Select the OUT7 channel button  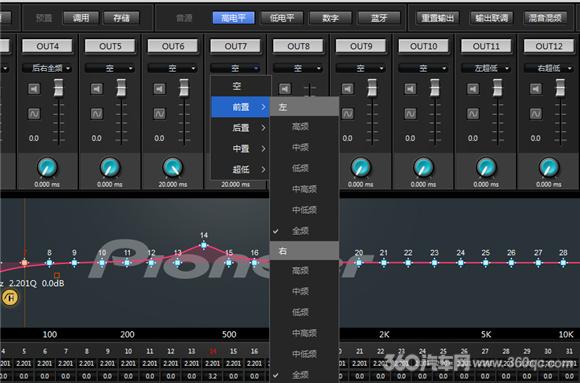click(x=236, y=46)
